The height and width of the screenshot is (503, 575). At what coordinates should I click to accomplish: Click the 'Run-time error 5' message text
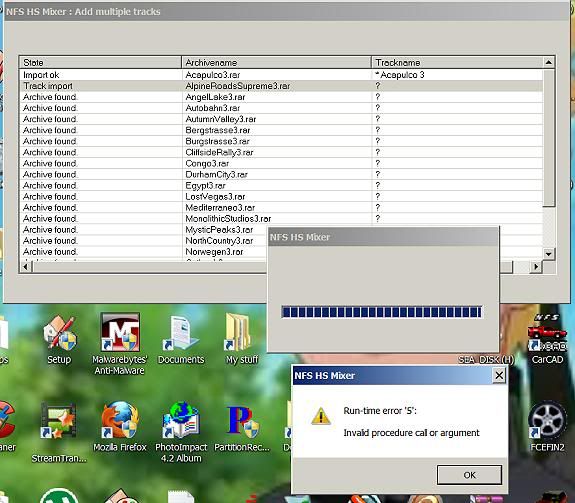pyautogui.click(x=380, y=411)
